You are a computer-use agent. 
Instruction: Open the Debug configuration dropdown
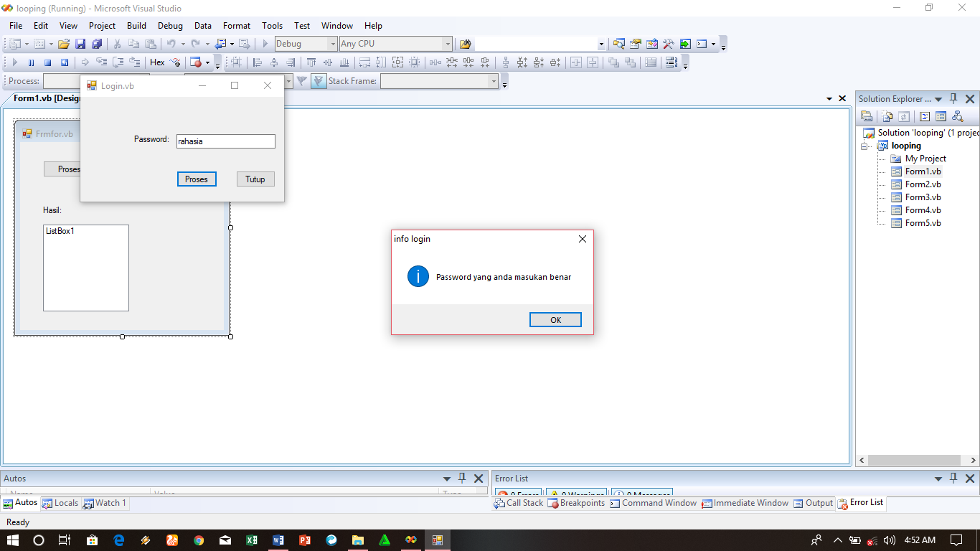334,43
